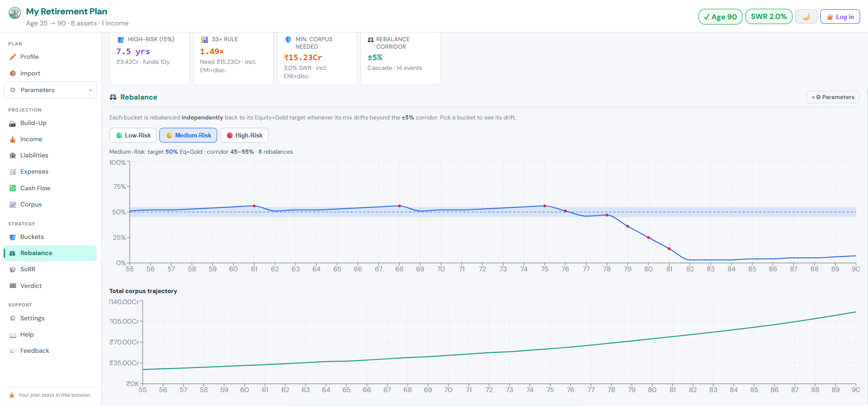868x406 pixels.
Task: Click the 'Total corpus trajectory' heading
Action: (143, 291)
